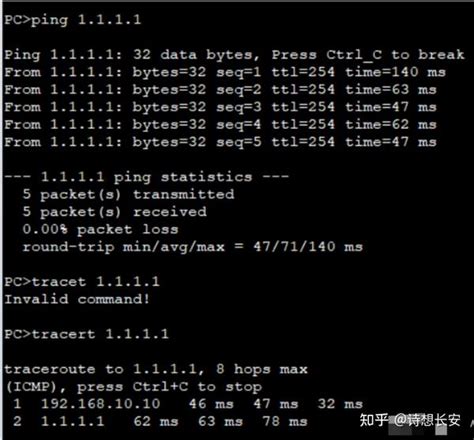This screenshot has height=440, width=474.
Task: Click the seq=2 reply with time=63 ms
Action: [220, 90]
